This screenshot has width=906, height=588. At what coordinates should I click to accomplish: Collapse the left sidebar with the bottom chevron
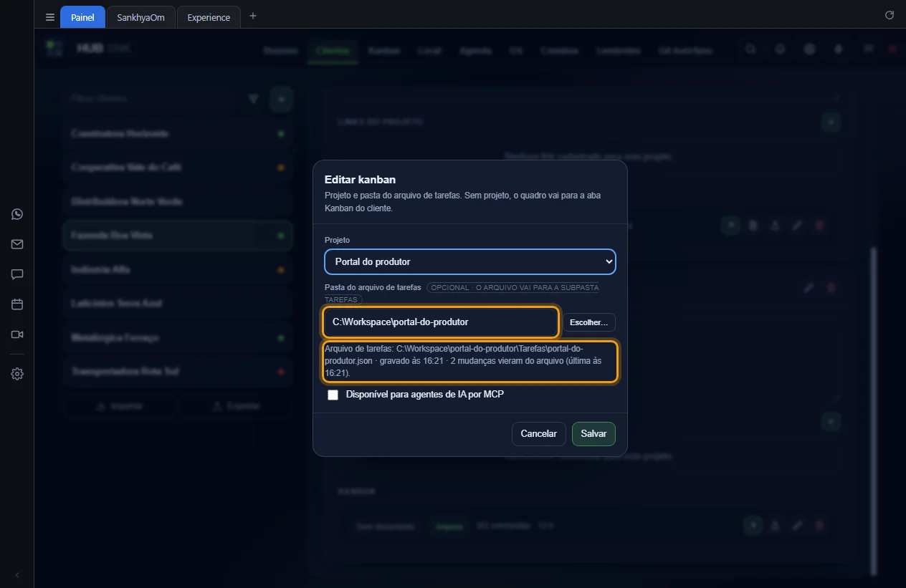17,575
